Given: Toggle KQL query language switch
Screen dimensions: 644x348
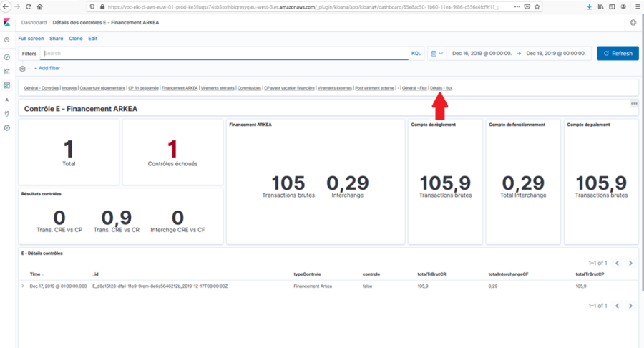Looking at the screenshot, I should point(416,54).
